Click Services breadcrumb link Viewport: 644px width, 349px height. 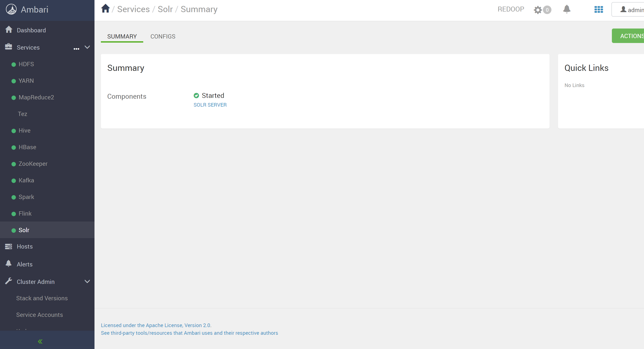(133, 9)
